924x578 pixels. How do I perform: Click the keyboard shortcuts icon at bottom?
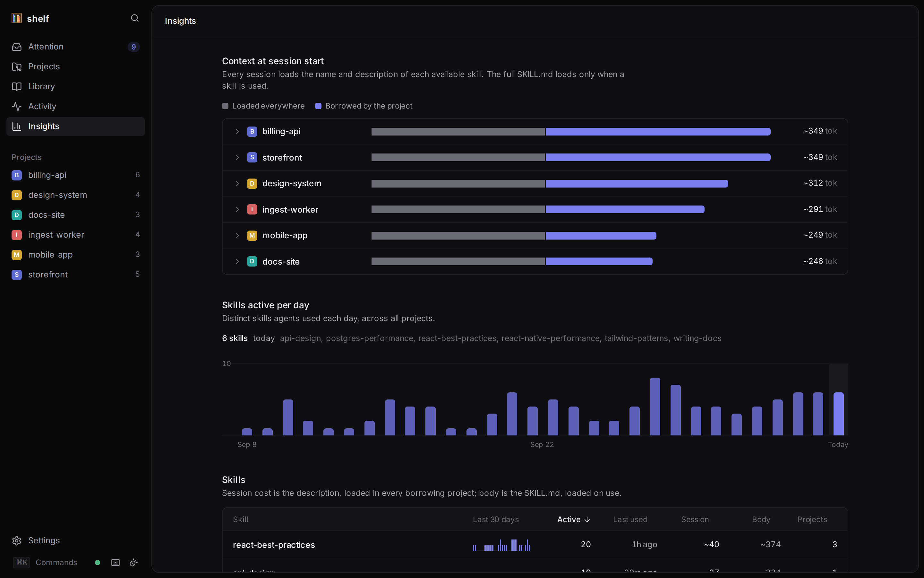tap(115, 562)
